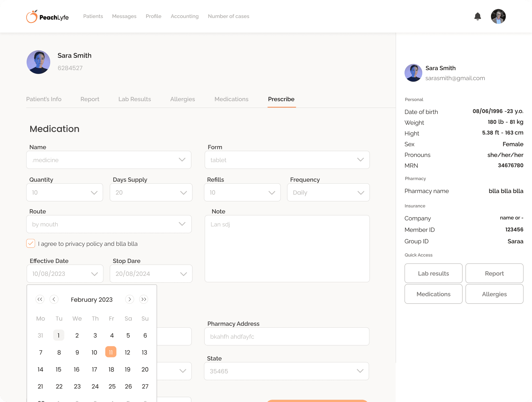Switch to Lab Results tab
Image resolution: width=532 pixels, height=402 pixels.
pyautogui.click(x=135, y=99)
